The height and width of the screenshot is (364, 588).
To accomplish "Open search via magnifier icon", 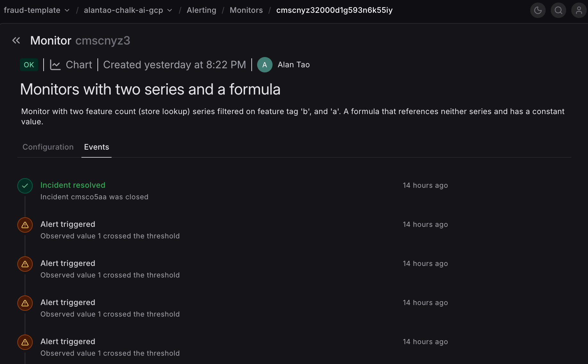I will 559,10.
